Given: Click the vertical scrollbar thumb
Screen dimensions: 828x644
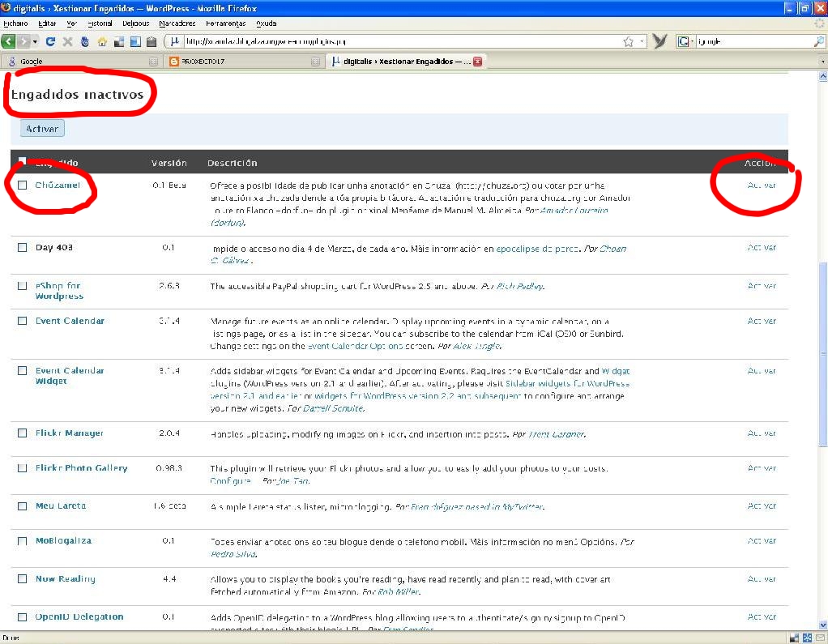Looking at the screenshot, I should tap(822, 354).
